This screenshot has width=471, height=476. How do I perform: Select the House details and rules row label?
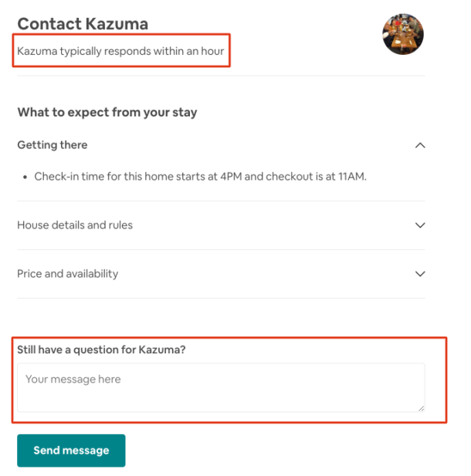[75, 225]
